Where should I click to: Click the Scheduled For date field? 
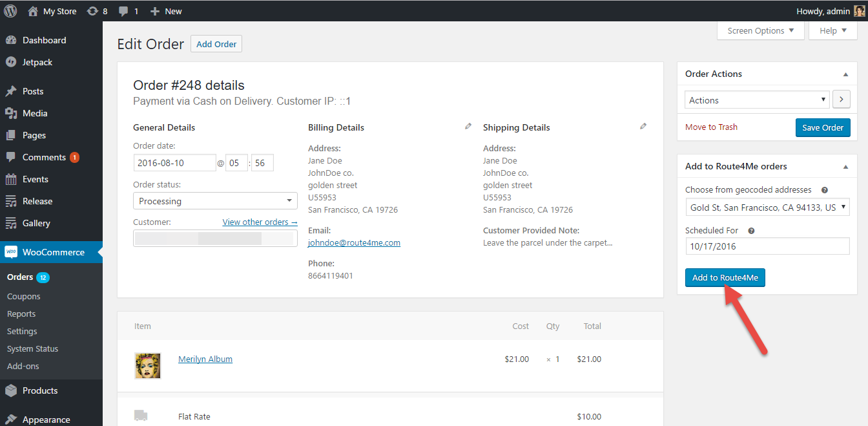(767, 246)
